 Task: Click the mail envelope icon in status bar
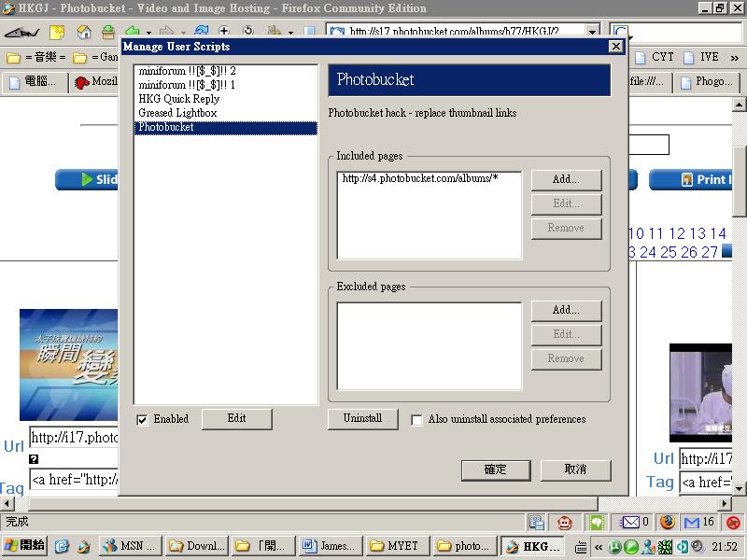pyautogui.click(x=630, y=523)
